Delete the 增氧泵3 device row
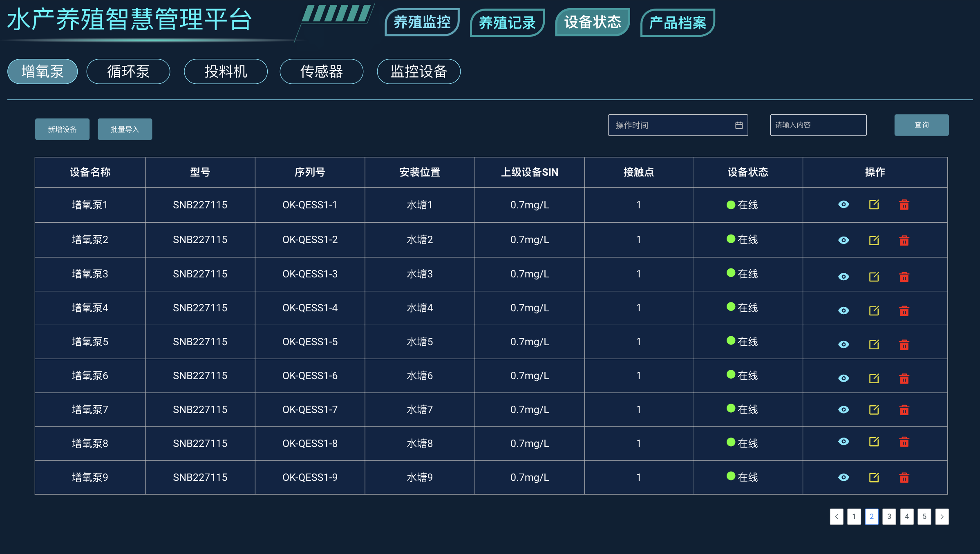Image resolution: width=980 pixels, height=554 pixels. 904,277
